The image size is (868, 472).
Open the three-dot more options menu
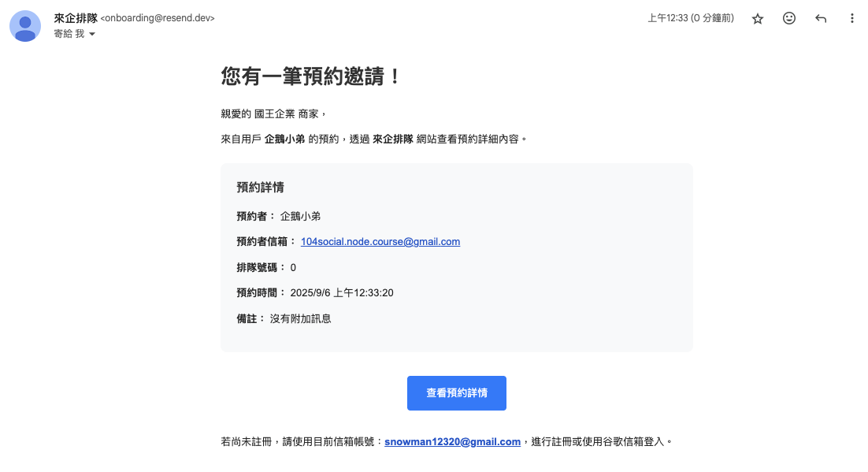(x=851, y=18)
